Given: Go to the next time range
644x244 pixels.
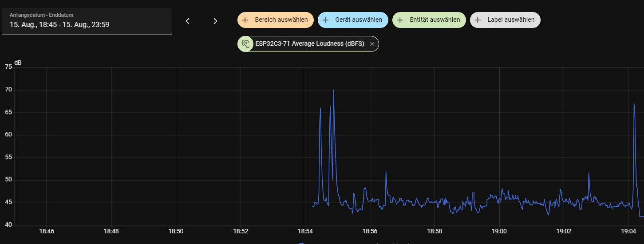Looking at the screenshot, I should 215,21.
